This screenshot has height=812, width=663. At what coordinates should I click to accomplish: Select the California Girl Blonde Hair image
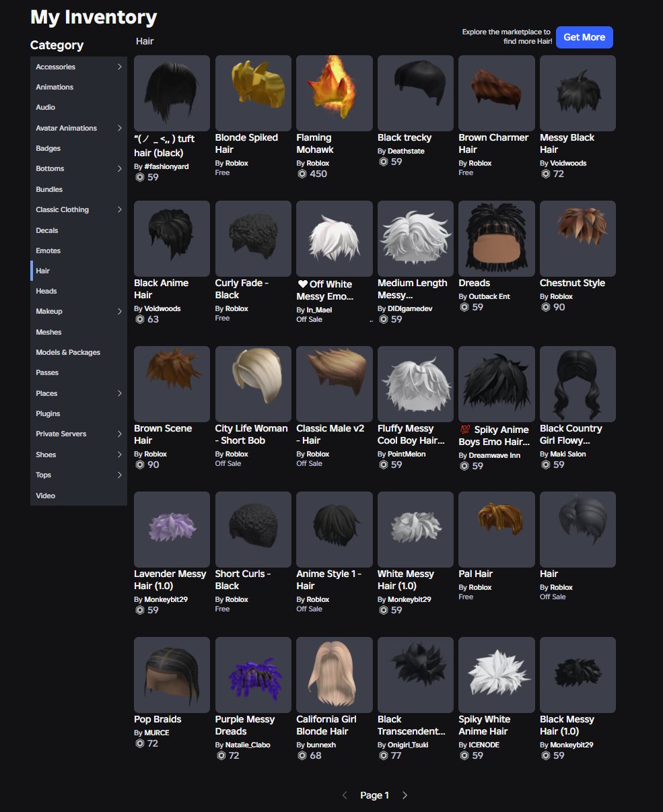point(335,675)
